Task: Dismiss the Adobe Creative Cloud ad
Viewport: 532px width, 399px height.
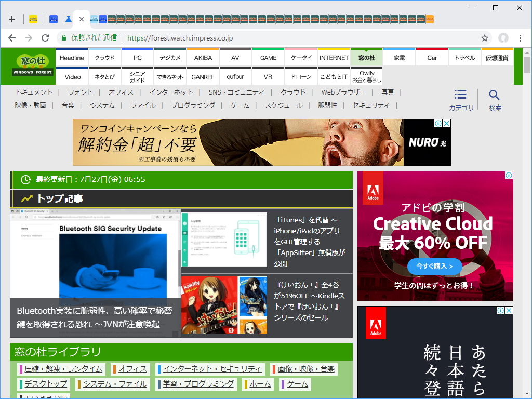Action: click(509, 175)
